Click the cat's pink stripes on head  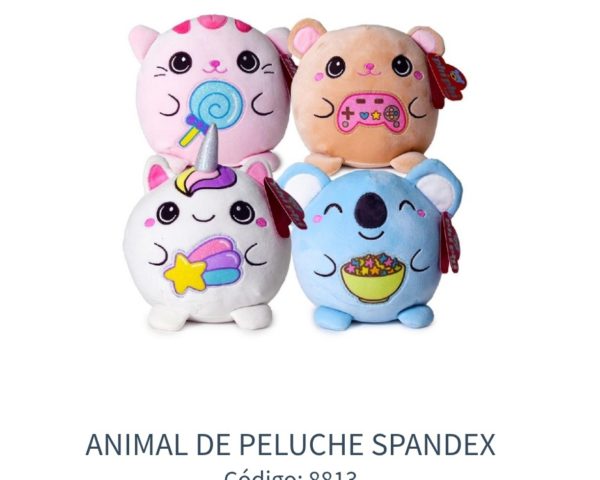212,24
